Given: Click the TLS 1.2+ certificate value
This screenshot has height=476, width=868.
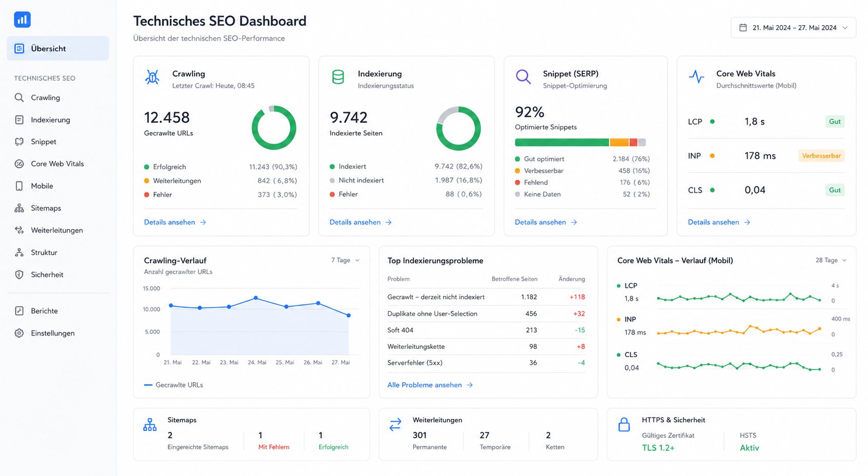Looking at the screenshot, I should (x=658, y=448).
